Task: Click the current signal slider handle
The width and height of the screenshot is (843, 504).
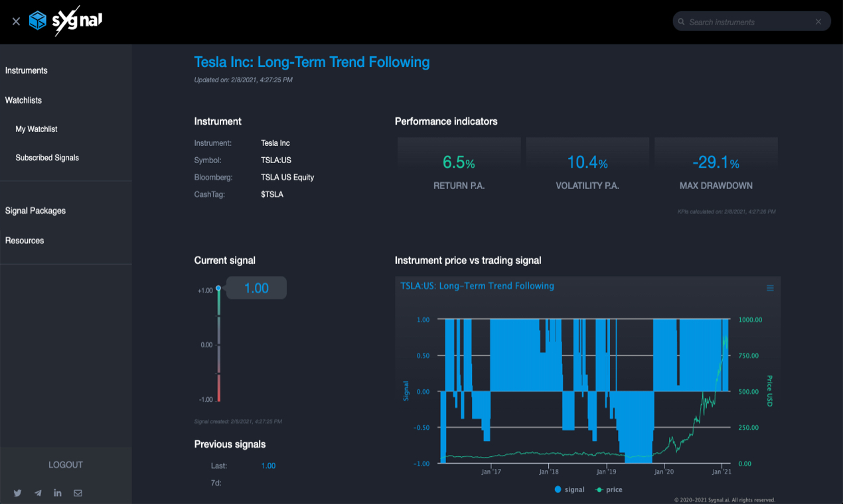Action: (x=218, y=288)
